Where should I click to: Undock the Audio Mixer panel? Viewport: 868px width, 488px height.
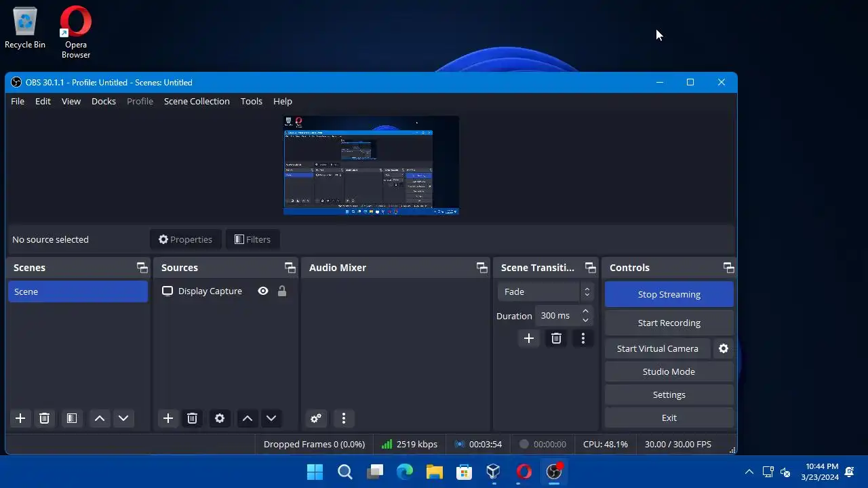point(481,268)
